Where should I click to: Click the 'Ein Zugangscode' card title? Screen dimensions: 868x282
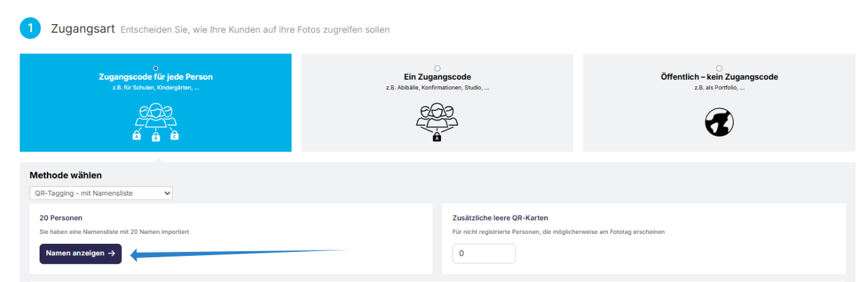pyautogui.click(x=437, y=77)
